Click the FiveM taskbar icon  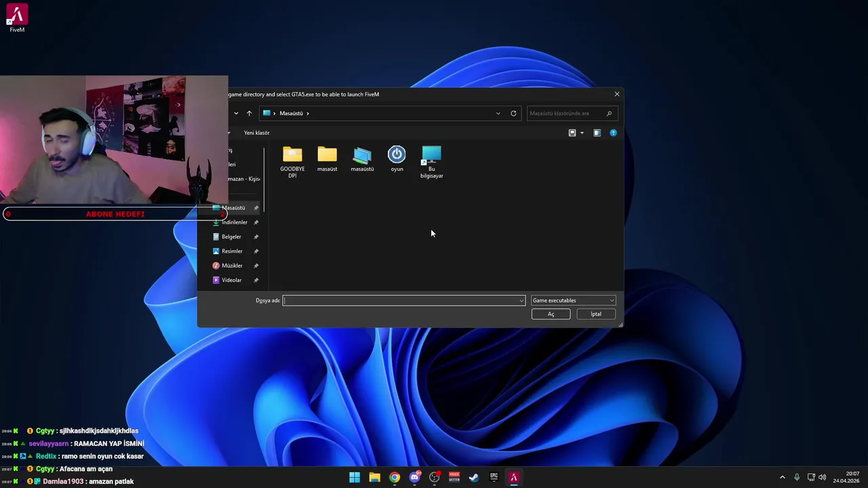tap(514, 477)
